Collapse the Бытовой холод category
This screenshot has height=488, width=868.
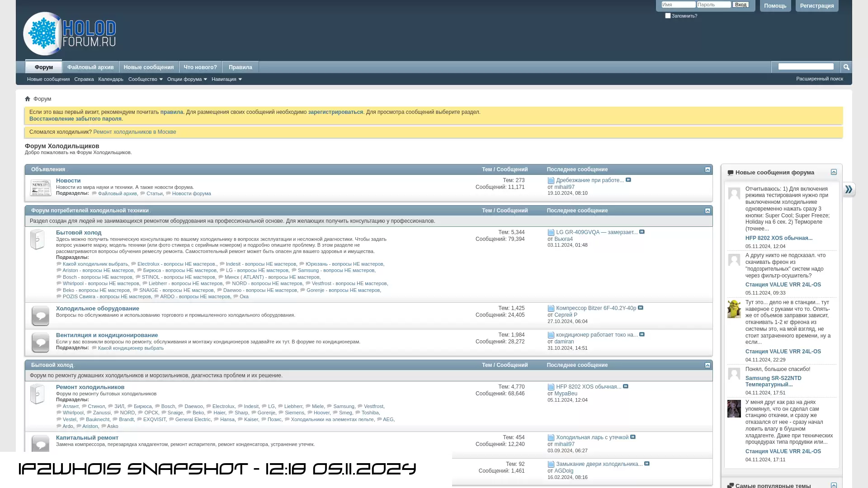point(708,365)
